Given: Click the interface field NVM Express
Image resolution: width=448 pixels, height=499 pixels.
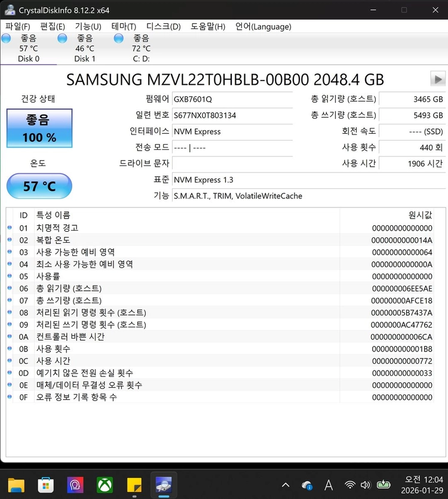Looking at the screenshot, I should coord(232,131).
